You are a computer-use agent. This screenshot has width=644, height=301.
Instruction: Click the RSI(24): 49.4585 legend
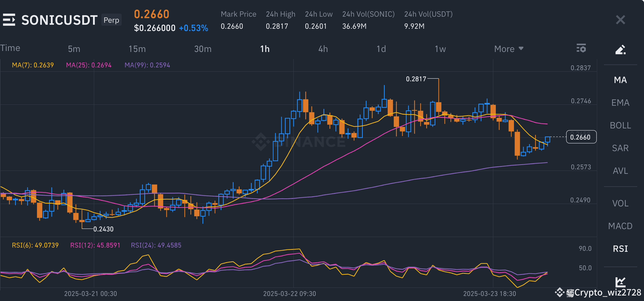coord(156,245)
